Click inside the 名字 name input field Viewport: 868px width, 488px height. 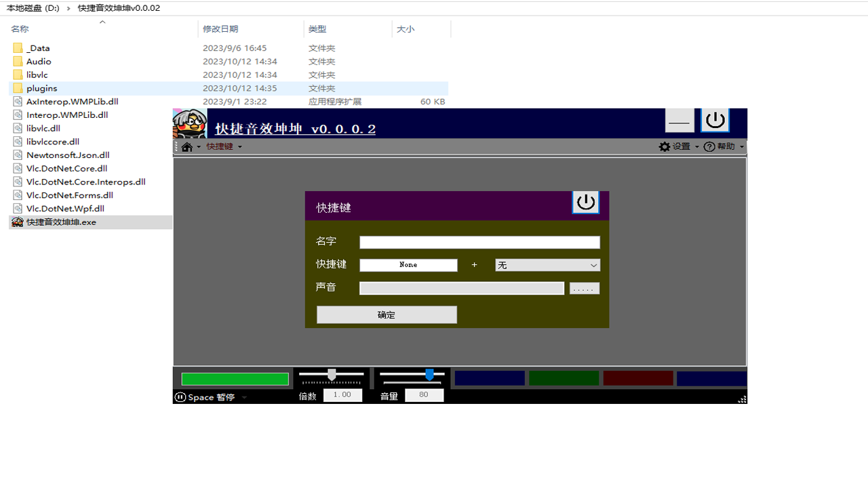coord(479,242)
